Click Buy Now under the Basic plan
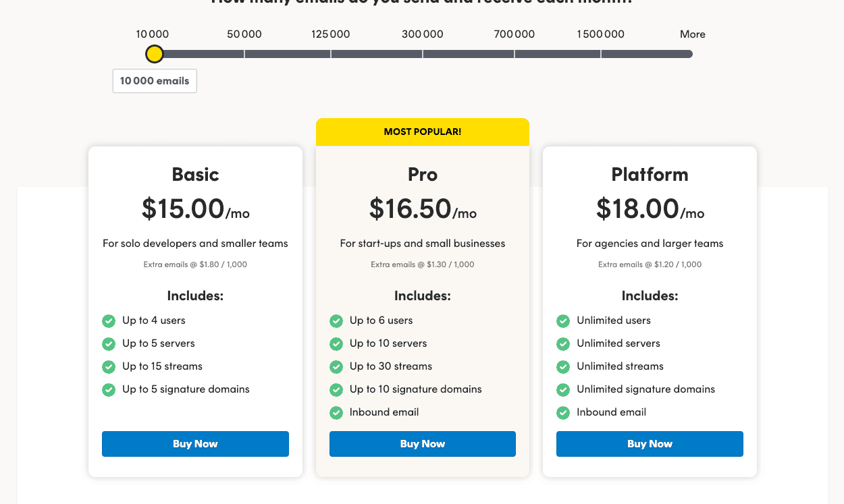This screenshot has width=844, height=504. point(195,444)
